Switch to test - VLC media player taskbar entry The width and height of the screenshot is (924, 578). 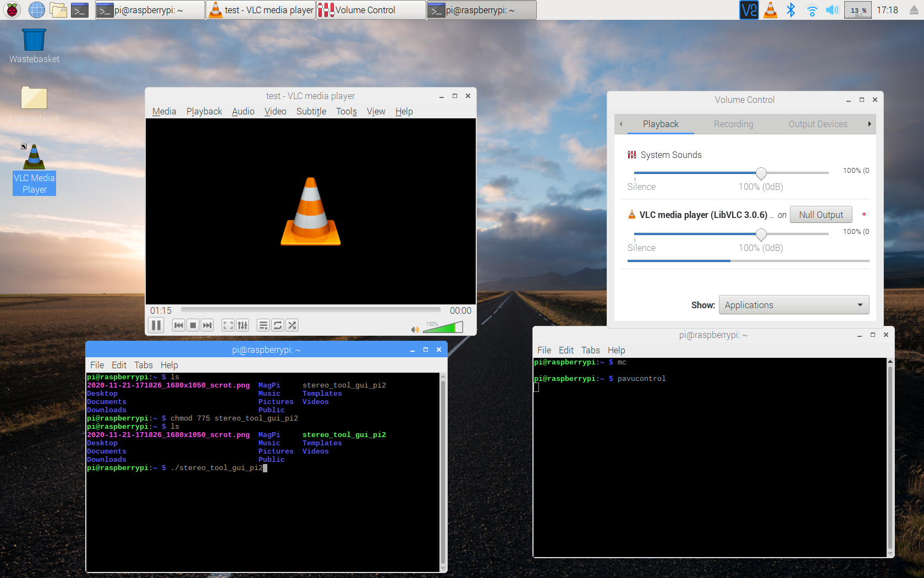[261, 10]
